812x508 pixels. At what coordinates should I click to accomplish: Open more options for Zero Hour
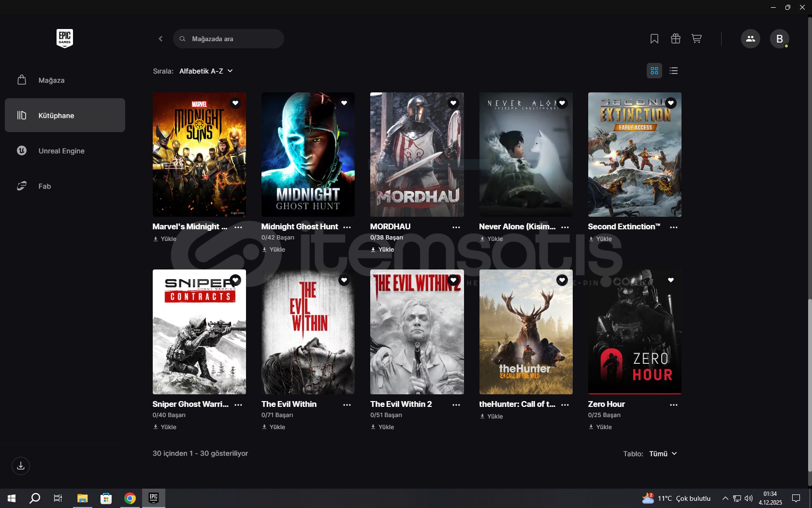point(674,404)
